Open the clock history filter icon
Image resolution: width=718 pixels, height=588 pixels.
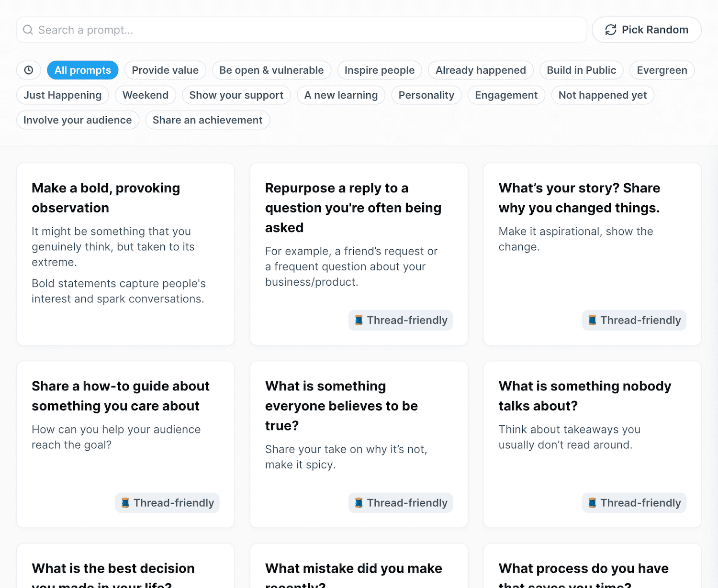click(28, 70)
